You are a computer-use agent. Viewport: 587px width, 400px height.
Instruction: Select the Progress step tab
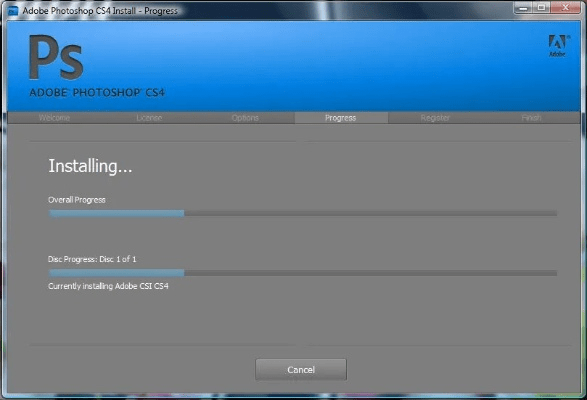point(340,118)
